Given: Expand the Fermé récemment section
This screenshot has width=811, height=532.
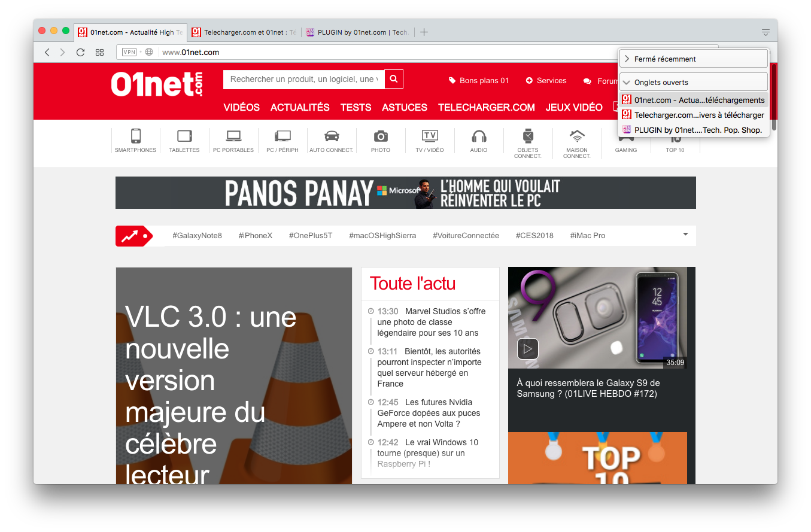Looking at the screenshot, I should click(693, 59).
